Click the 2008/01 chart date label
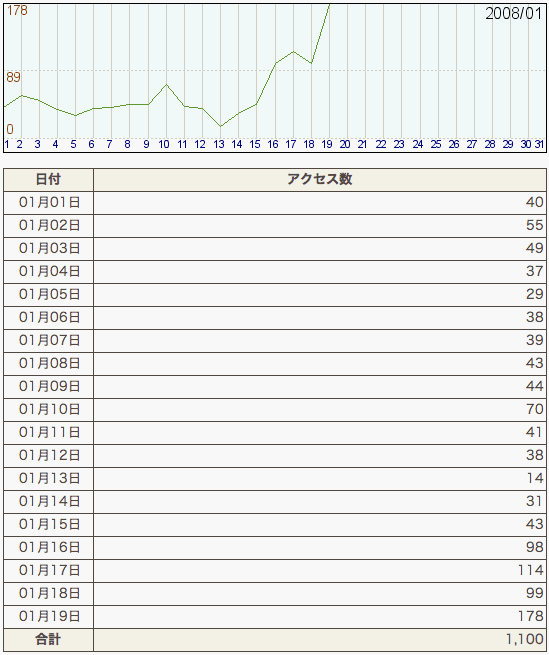Image resolution: width=549 pixels, height=655 pixels. click(513, 14)
